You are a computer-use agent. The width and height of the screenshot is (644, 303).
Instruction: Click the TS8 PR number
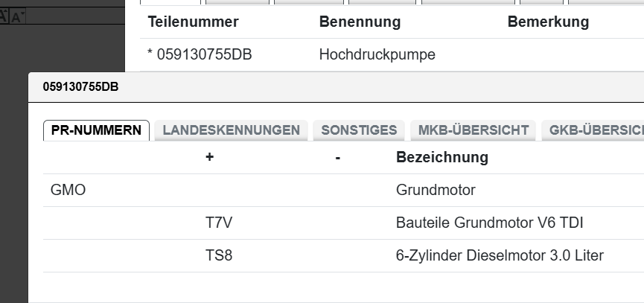[x=219, y=255]
